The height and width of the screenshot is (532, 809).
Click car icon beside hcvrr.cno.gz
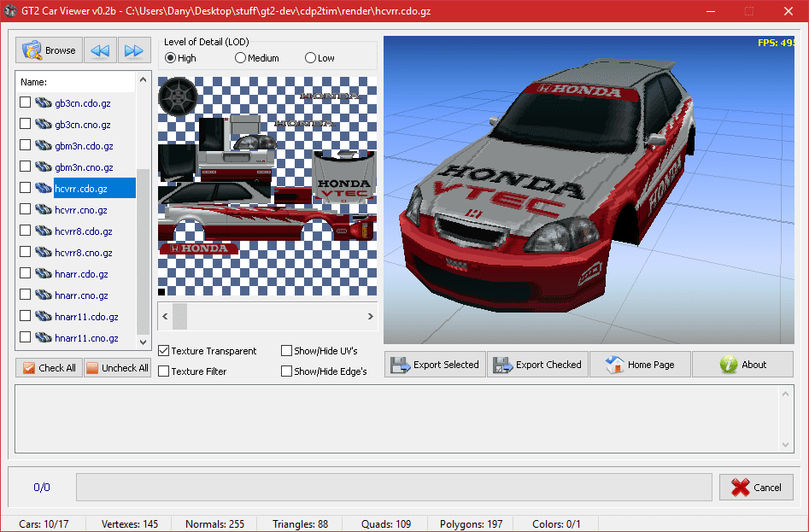click(44, 209)
